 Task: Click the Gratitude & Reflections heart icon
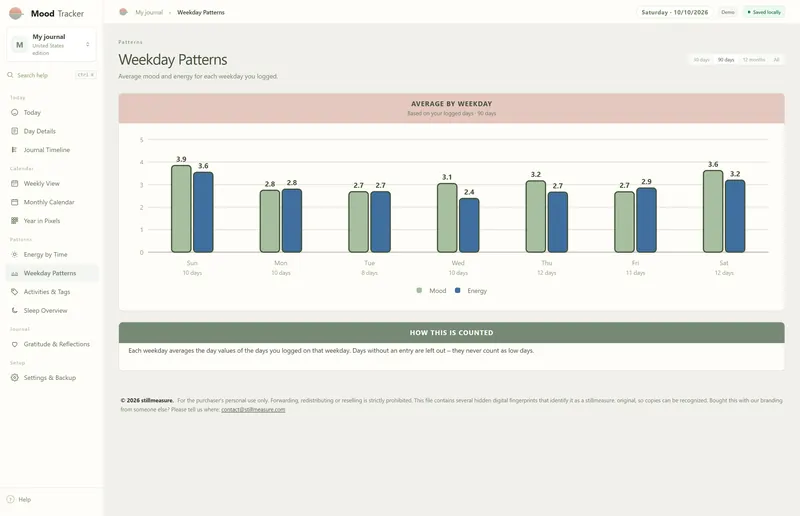[x=14, y=344]
